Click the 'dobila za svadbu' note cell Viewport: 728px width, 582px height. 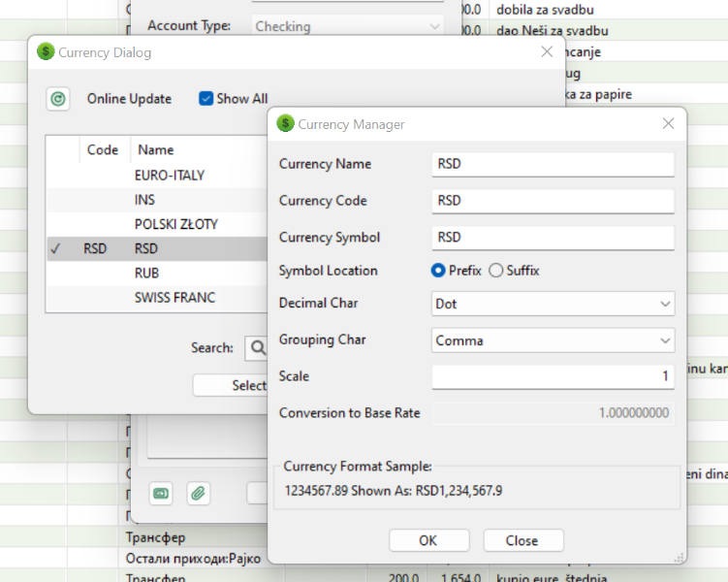[545, 10]
